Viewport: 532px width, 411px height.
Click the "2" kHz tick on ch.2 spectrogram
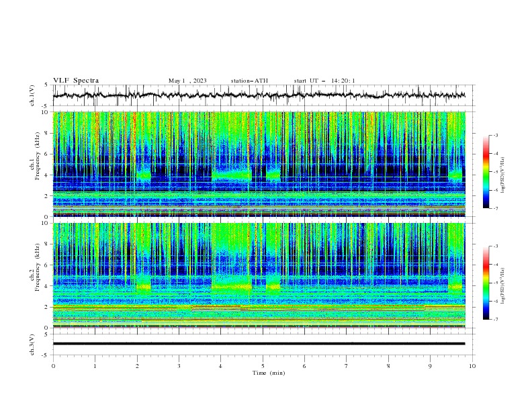click(47, 307)
